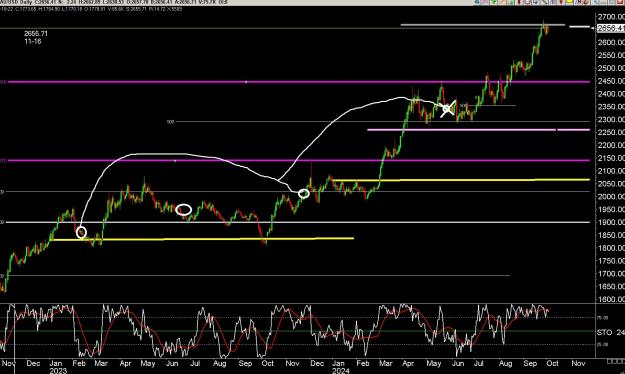
Task: Click the Jan label above the 2023 year
Action: [56, 363]
